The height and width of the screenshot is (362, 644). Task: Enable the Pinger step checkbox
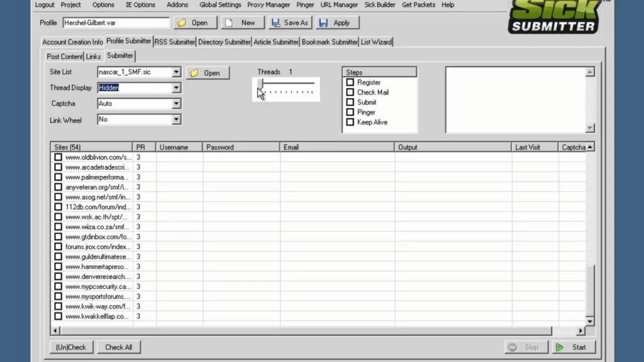pos(350,112)
